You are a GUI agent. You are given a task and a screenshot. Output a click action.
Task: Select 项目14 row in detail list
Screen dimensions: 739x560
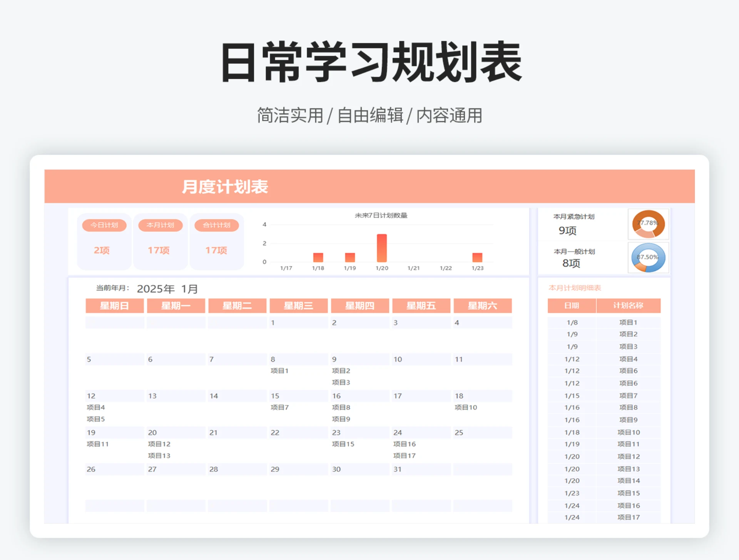click(x=628, y=481)
